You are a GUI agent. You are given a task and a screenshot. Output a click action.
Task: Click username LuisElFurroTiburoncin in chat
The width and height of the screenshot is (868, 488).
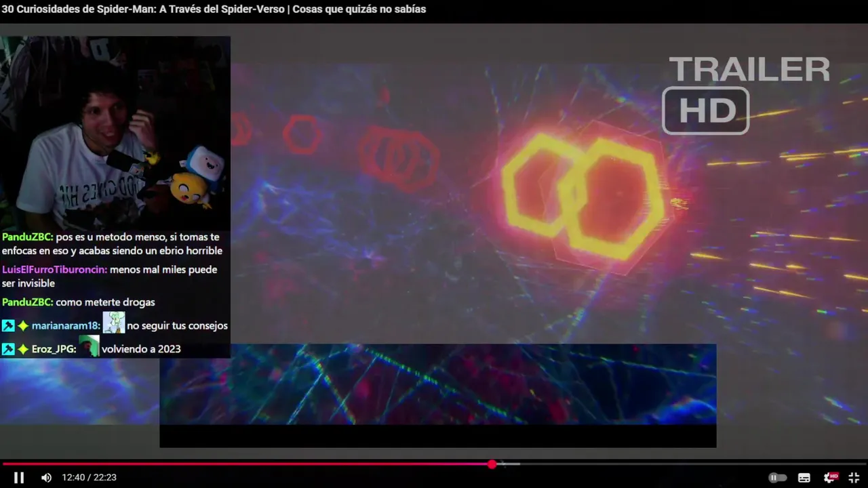54,270
